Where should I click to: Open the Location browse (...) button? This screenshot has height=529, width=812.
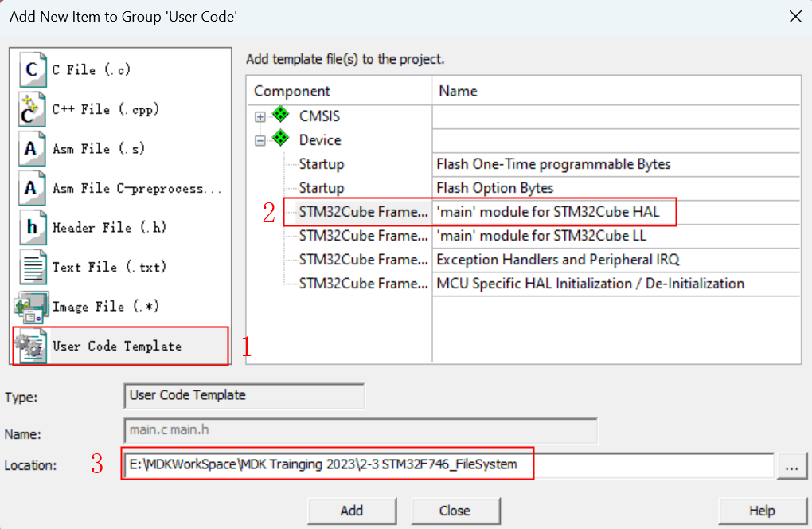(x=791, y=466)
